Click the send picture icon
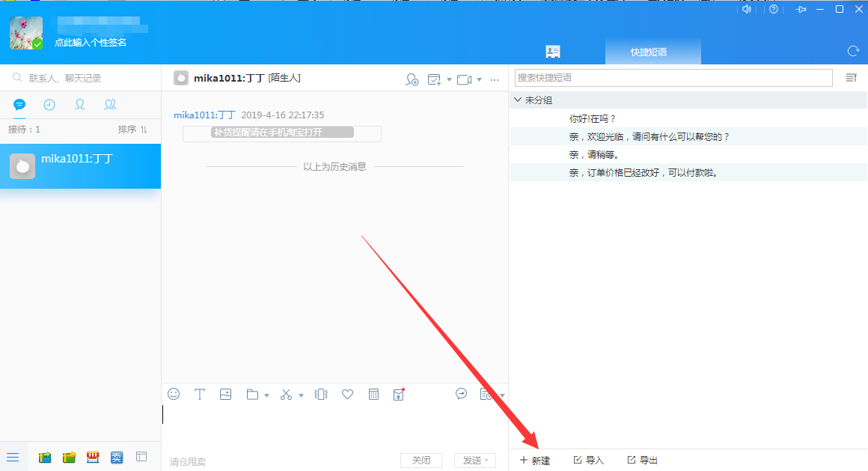The height and width of the screenshot is (471, 868). (225, 395)
